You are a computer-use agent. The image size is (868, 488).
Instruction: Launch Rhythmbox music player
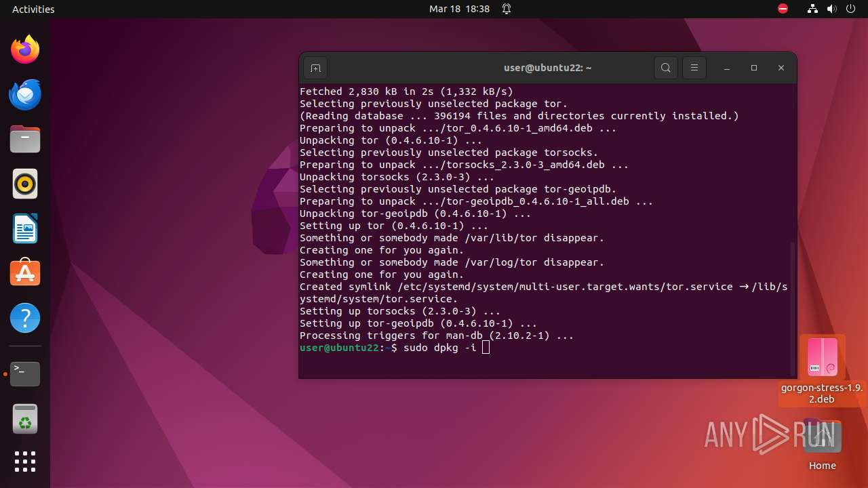coord(25,184)
